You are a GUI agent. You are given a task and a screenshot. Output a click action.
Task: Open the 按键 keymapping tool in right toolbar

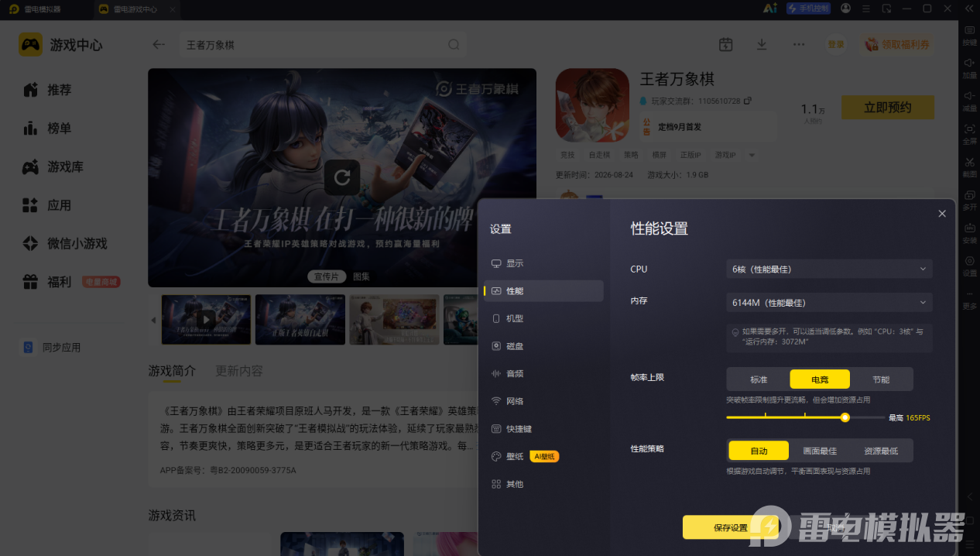[x=969, y=34]
